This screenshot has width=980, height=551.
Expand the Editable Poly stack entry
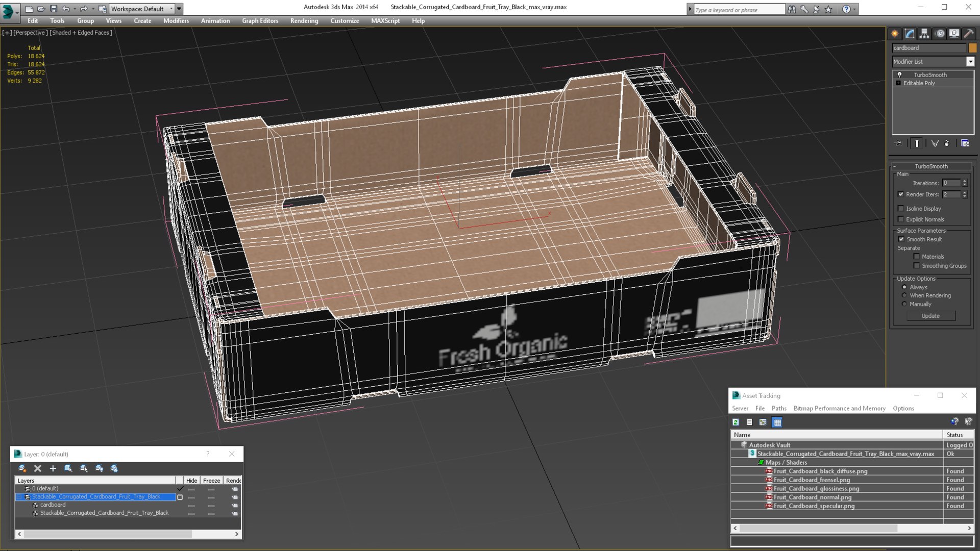point(898,83)
